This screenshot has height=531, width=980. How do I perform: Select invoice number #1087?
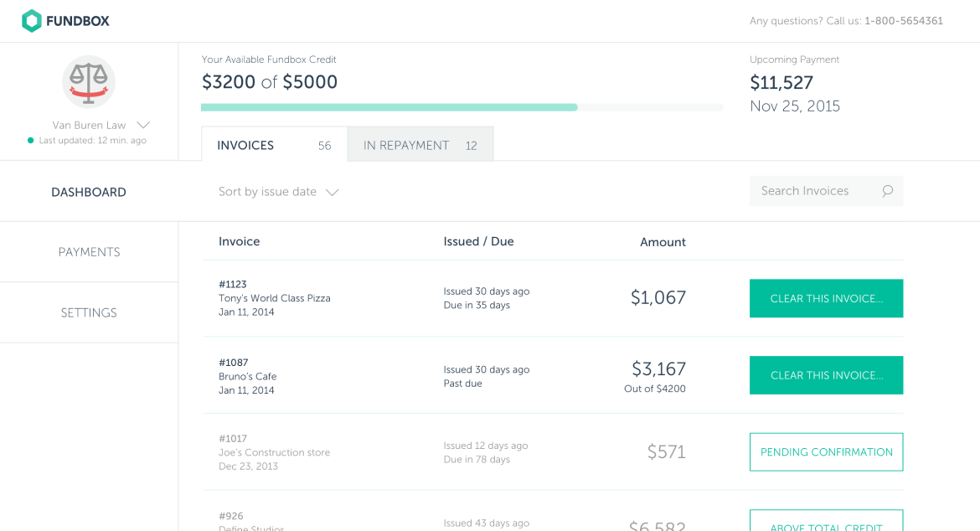click(x=233, y=363)
